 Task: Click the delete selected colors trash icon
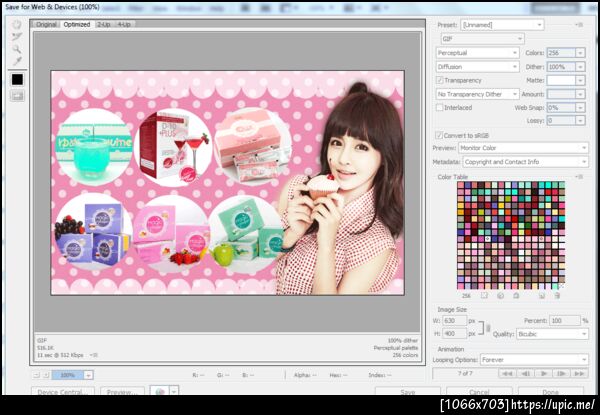pos(557,296)
